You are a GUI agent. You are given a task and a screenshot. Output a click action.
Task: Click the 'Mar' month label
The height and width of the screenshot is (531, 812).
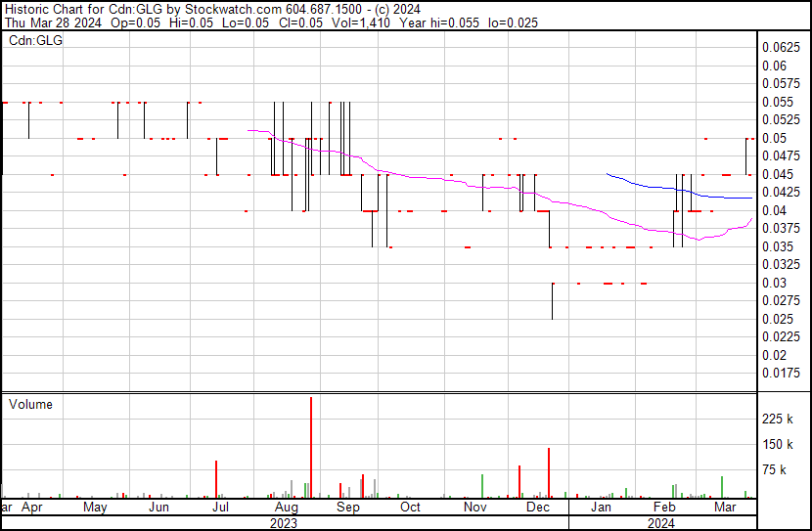point(725,508)
